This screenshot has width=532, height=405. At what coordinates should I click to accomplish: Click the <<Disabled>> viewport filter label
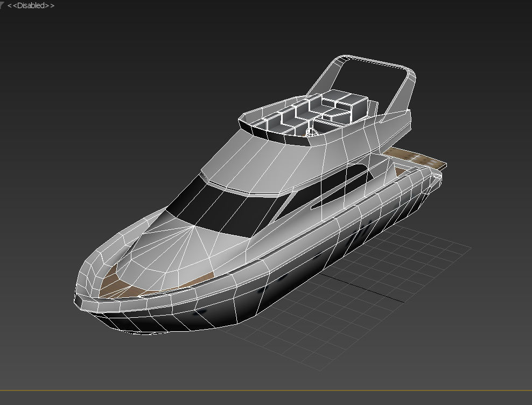tap(31, 5)
